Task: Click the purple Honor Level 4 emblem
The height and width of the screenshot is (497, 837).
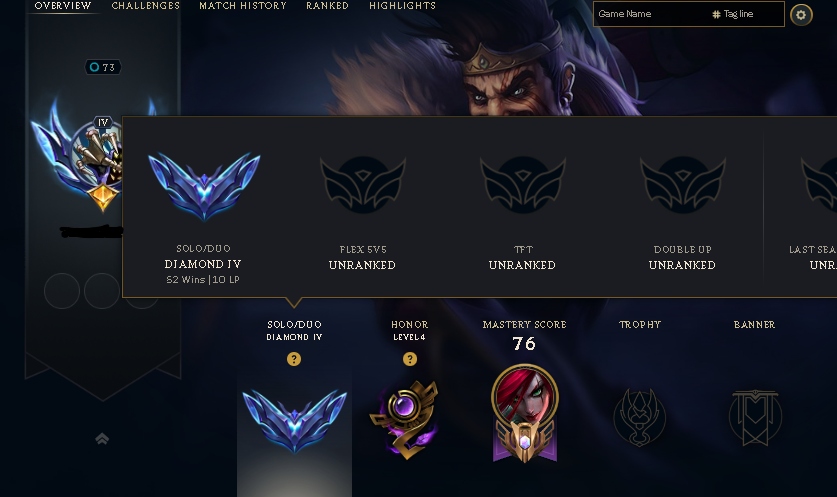Action: [405, 419]
